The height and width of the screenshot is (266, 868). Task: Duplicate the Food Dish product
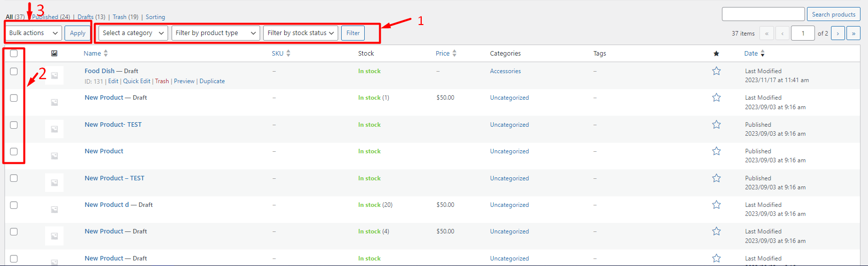click(212, 81)
